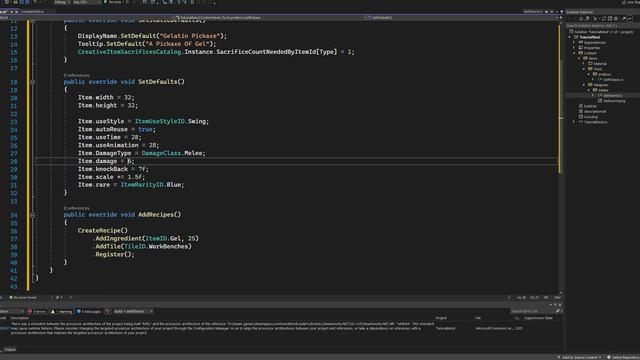Select the GelSword.cs file
The image size is (640, 360).
click(610, 95)
